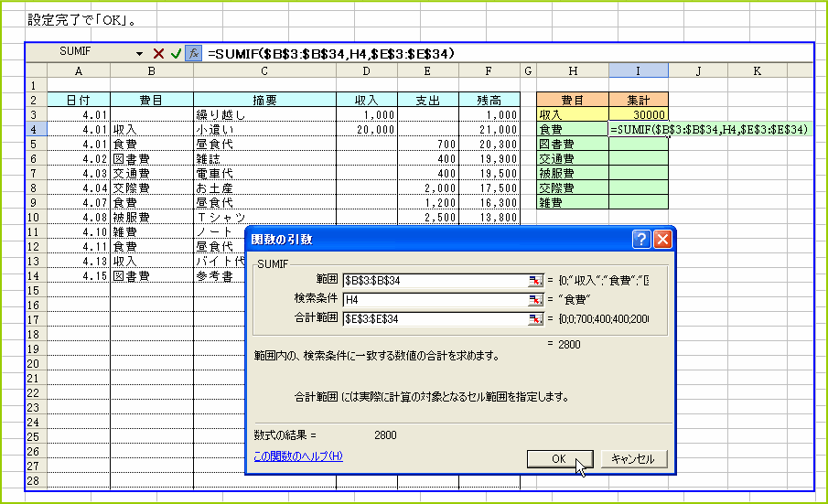Open the Name Box function dropdown arrow
Image resolution: width=828 pixels, height=504 pixels.
point(139,54)
